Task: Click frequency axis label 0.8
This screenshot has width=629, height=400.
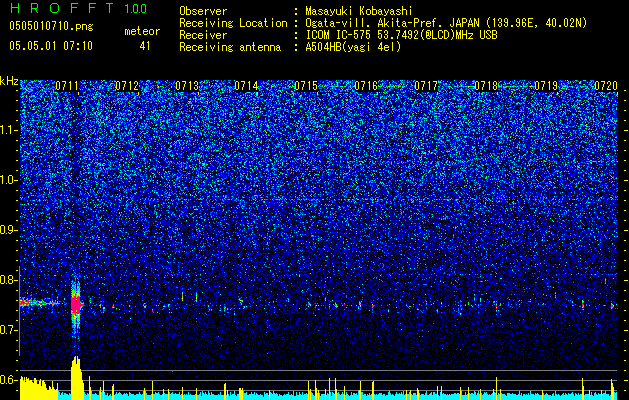Action: pos(8,280)
